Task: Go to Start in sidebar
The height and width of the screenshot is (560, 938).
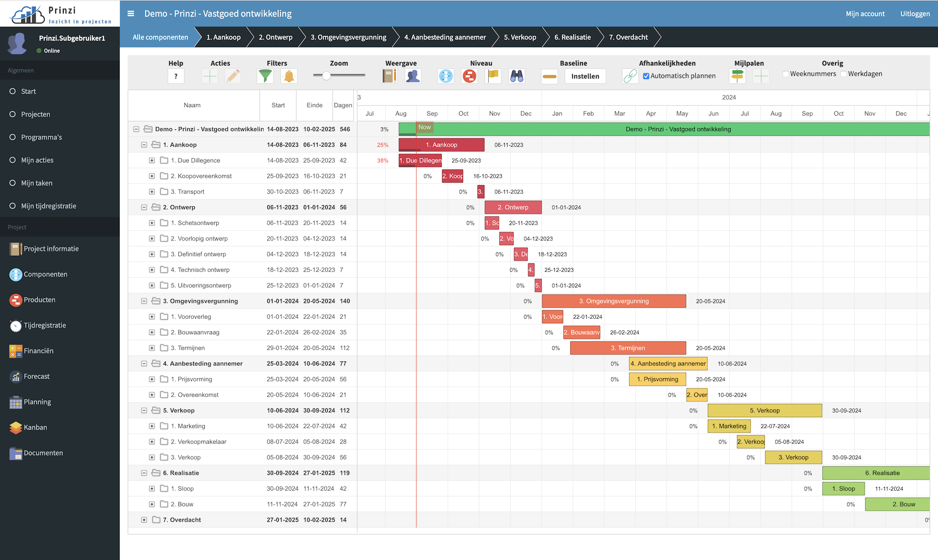Action: point(28,91)
